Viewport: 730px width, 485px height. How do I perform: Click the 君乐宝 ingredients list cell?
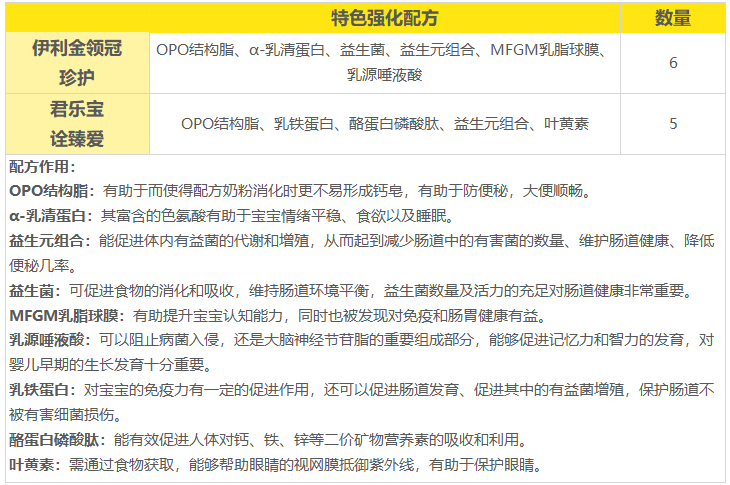(x=385, y=124)
